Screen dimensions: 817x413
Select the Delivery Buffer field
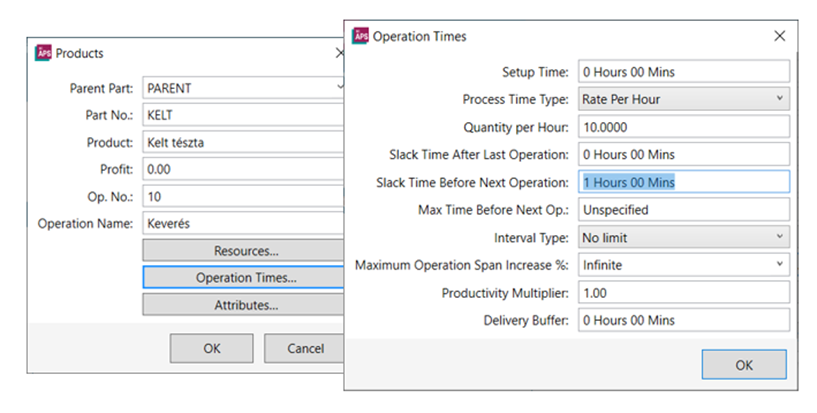(684, 320)
